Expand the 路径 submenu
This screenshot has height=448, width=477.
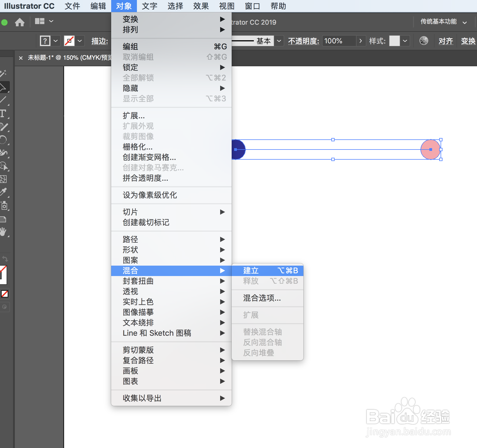(171, 239)
